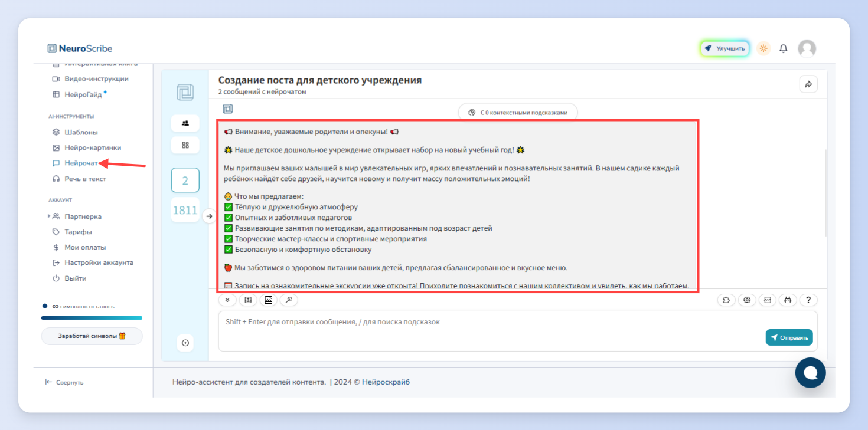
Task: Open the Шаблоны templates page
Action: [x=75, y=133]
